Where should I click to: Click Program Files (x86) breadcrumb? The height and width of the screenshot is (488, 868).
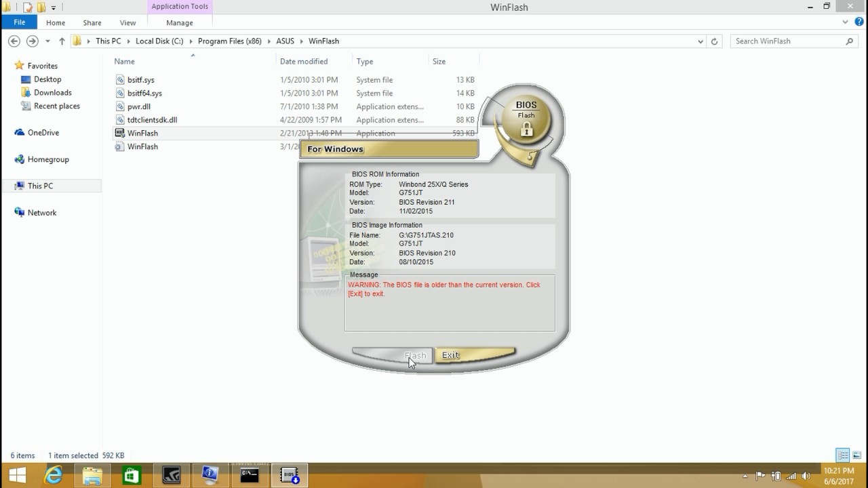pos(230,41)
